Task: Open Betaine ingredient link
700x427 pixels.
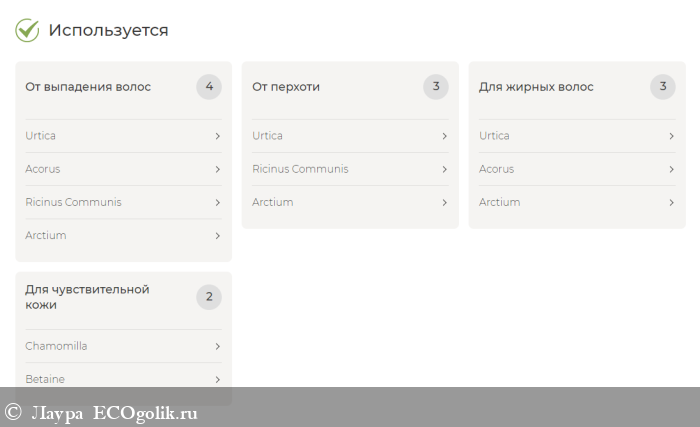Action: [45, 379]
